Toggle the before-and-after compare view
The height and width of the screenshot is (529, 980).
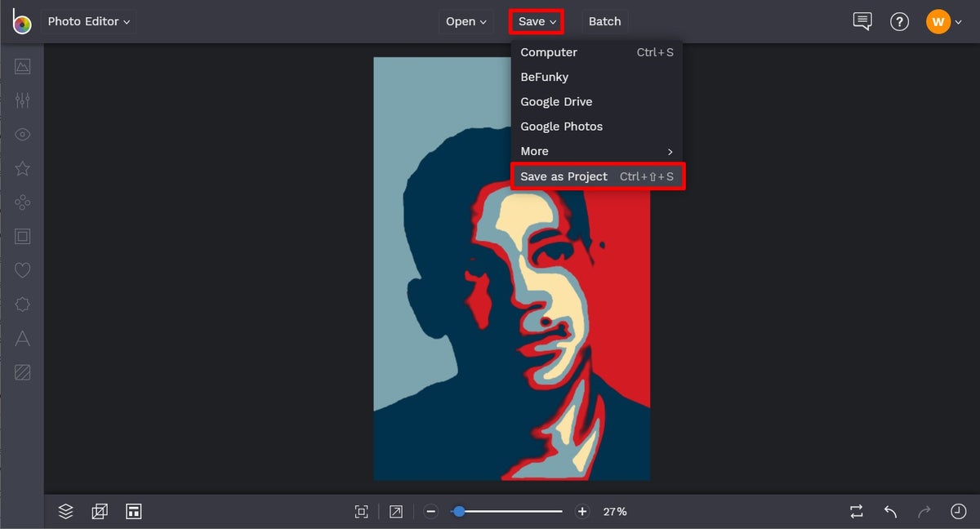[856, 511]
